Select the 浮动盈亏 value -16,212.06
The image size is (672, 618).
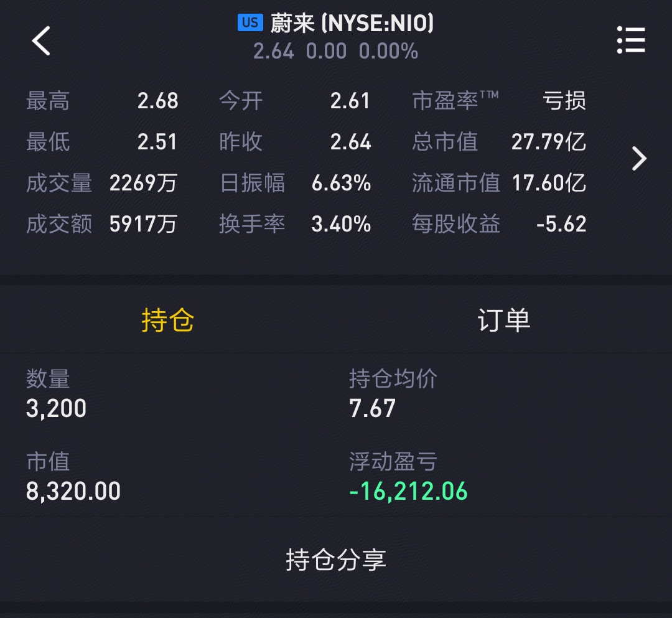pos(408,491)
